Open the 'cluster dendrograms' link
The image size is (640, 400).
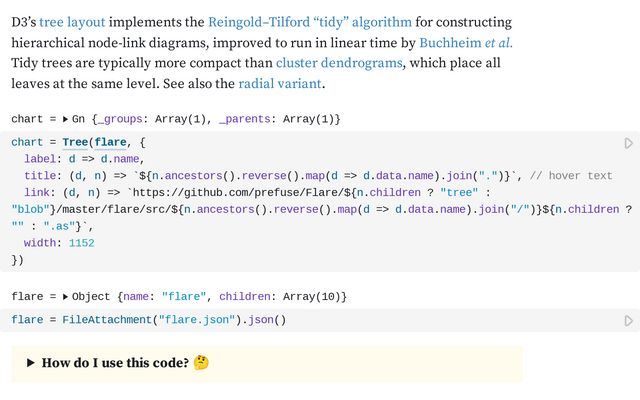(x=339, y=63)
